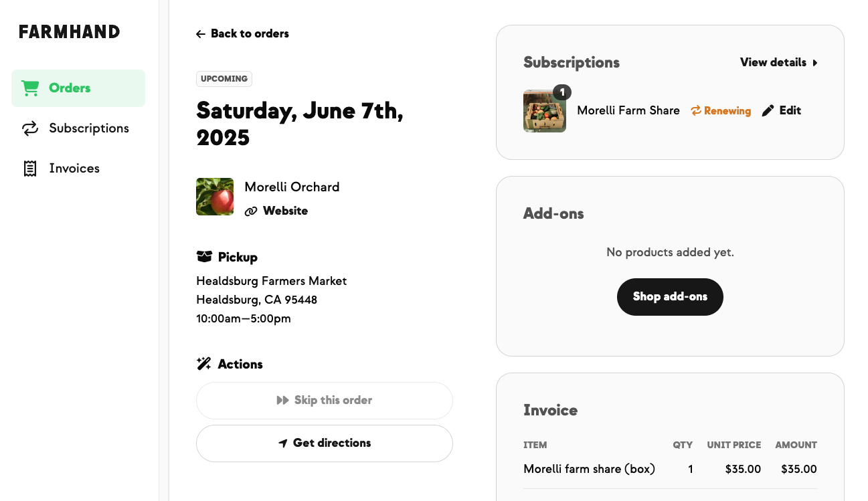The height and width of the screenshot is (501, 868).
Task: Click the FARMHAND logo
Action: pos(70,31)
